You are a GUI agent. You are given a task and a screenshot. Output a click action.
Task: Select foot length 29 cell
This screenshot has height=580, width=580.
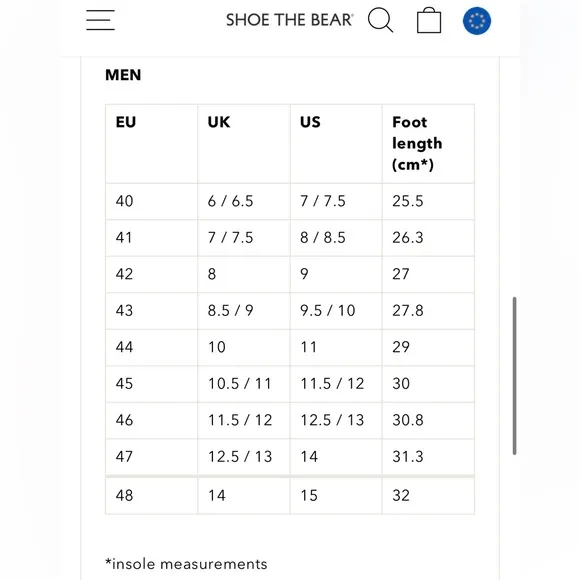coord(428,347)
